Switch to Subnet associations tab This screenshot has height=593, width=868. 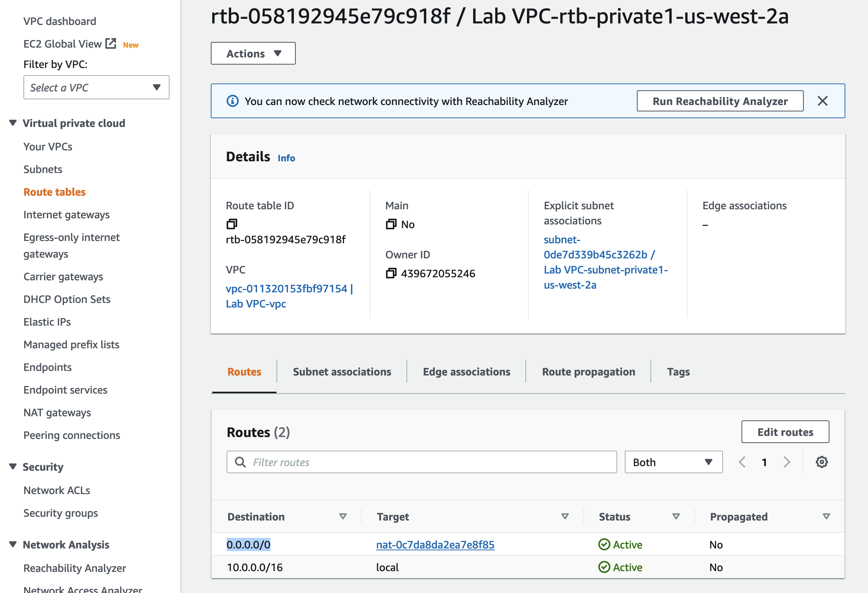(342, 372)
